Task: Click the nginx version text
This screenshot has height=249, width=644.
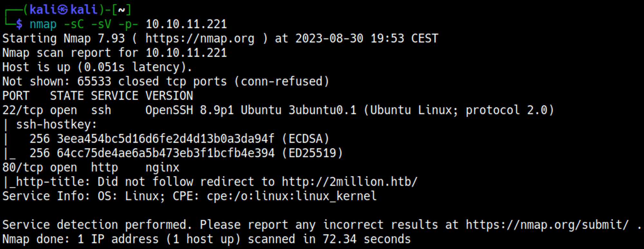Action: tap(162, 168)
